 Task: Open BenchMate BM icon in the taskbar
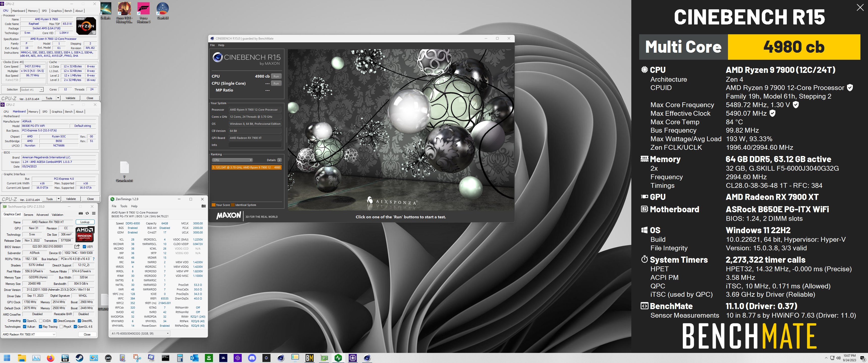(309, 358)
